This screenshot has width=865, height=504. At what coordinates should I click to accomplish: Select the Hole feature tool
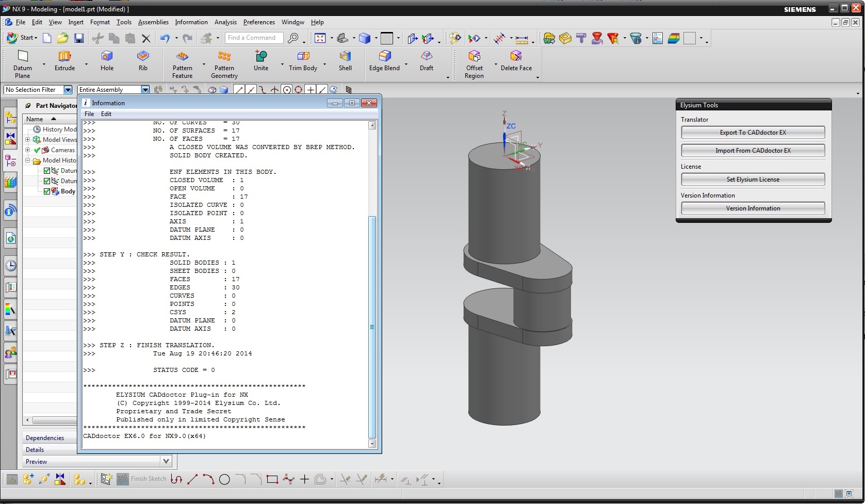click(107, 61)
